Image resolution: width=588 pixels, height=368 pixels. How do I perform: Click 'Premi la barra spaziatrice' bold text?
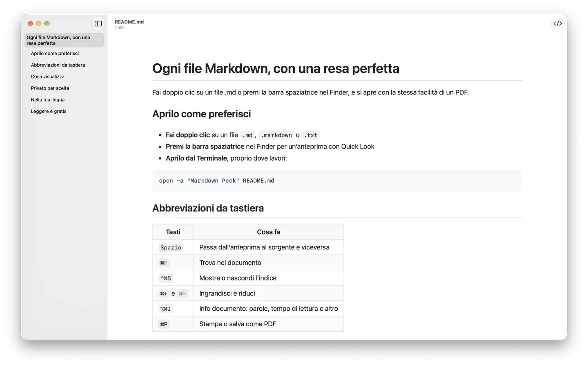tap(205, 146)
